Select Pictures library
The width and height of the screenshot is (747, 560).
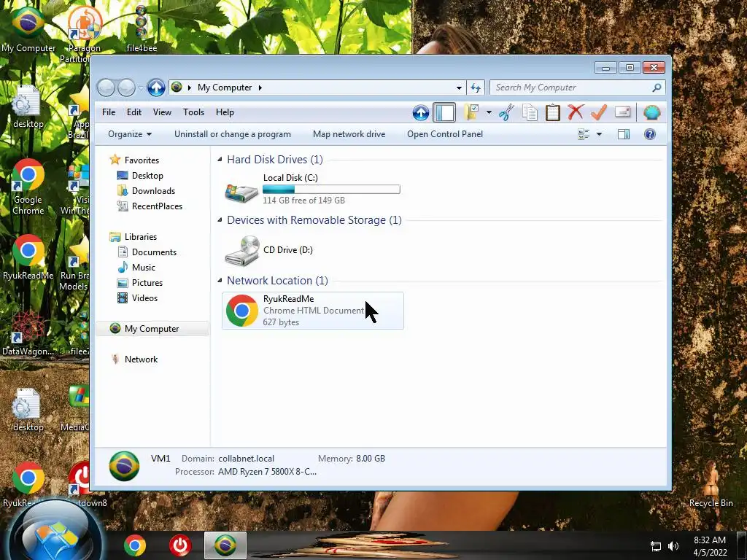click(147, 282)
